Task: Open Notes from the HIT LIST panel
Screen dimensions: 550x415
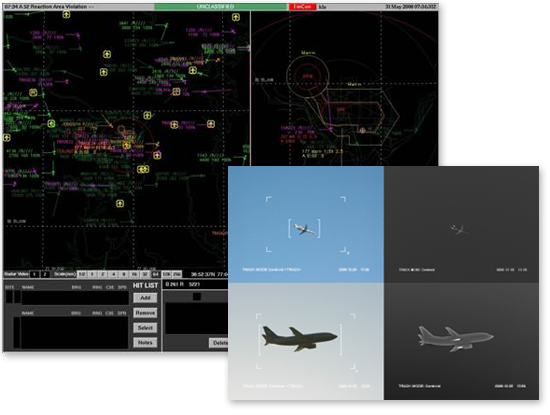Action: coord(145,342)
